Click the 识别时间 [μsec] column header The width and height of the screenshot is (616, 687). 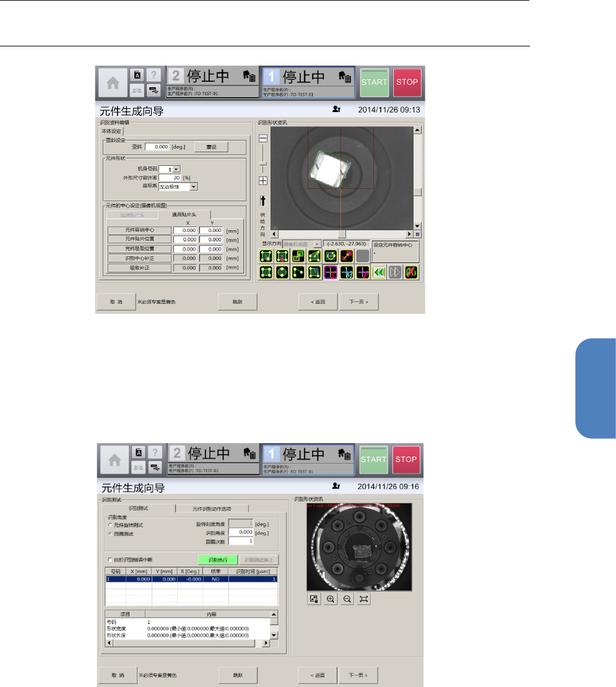point(253,571)
